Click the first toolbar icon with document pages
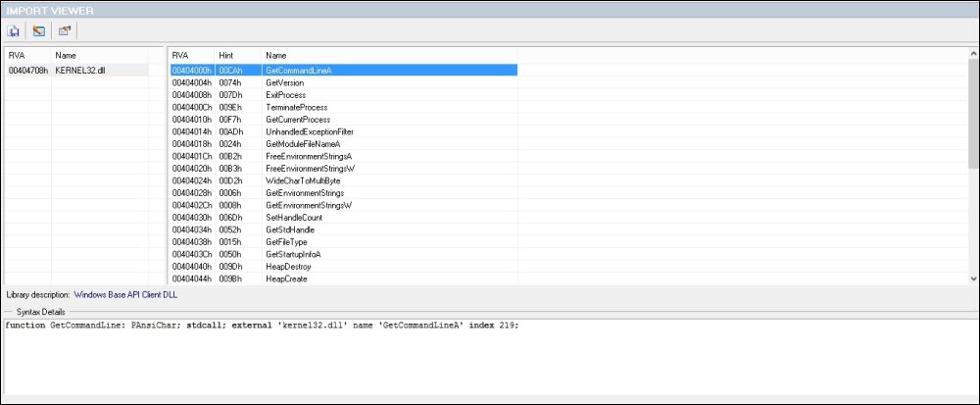980x405 pixels. coord(14,30)
